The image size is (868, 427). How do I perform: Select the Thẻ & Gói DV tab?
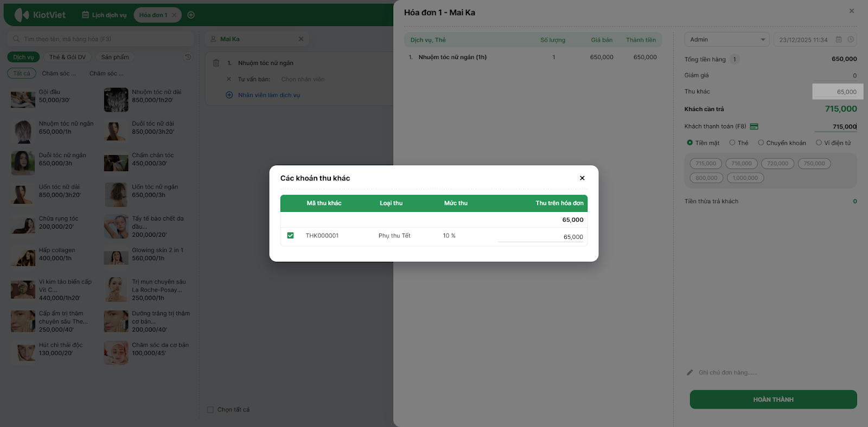point(67,57)
